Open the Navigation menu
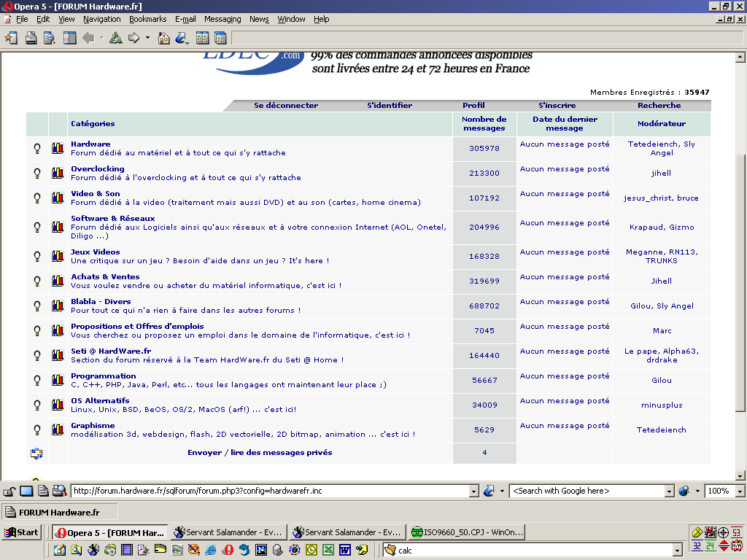 (x=102, y=19)
